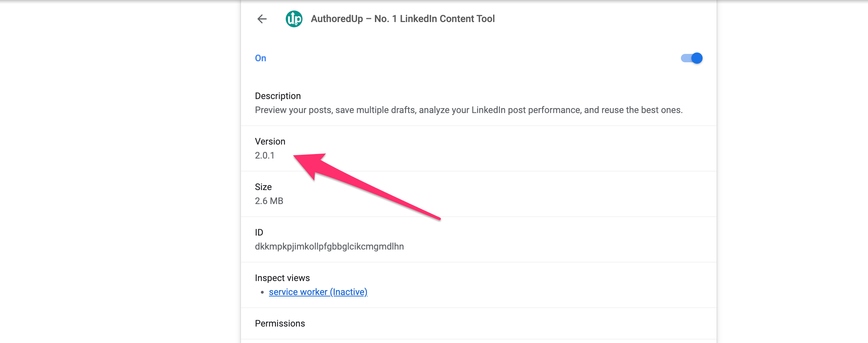Click the extension title AuthoredUp heading

[x=403, y=19]
